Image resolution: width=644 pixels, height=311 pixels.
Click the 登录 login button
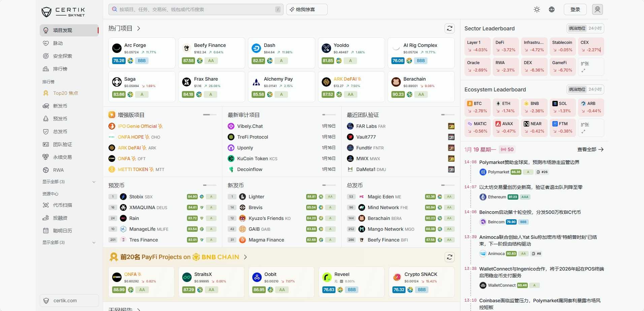pos(575,9)
